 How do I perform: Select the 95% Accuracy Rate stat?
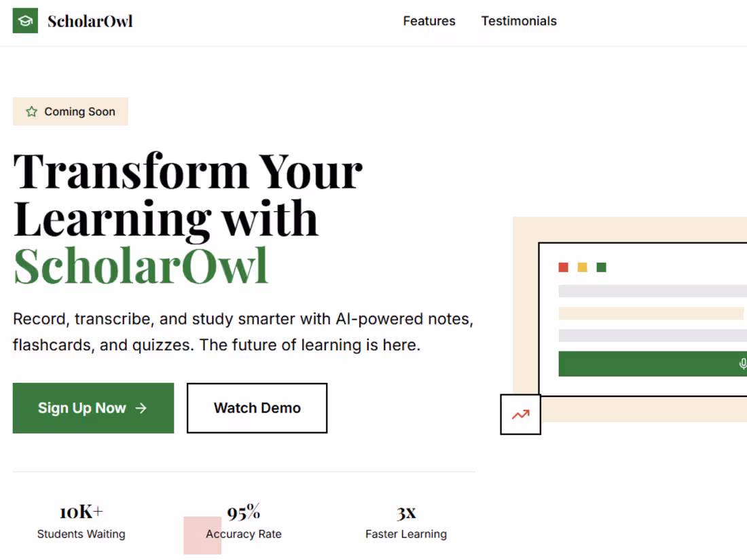[x=244, y=521]
